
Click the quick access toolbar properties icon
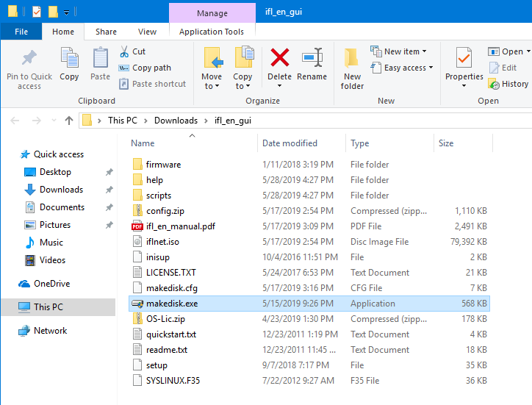point(37,12)
